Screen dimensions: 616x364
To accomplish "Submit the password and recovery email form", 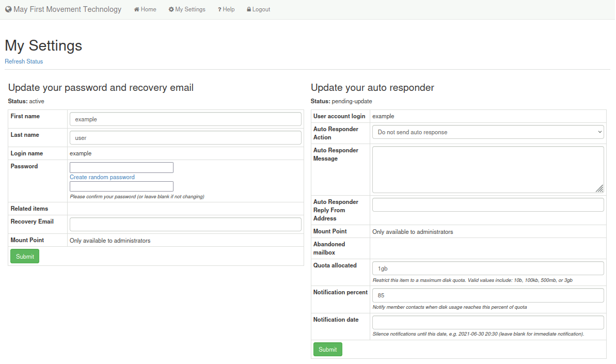I will pos(25,257).
